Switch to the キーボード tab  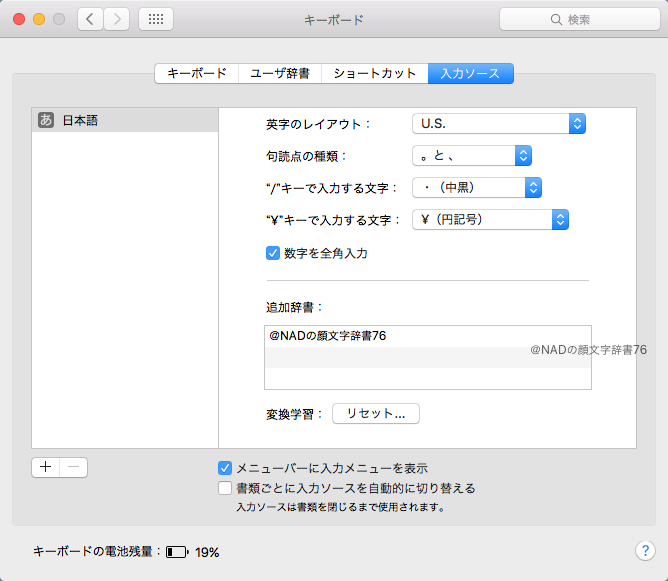tap(196, 73)
